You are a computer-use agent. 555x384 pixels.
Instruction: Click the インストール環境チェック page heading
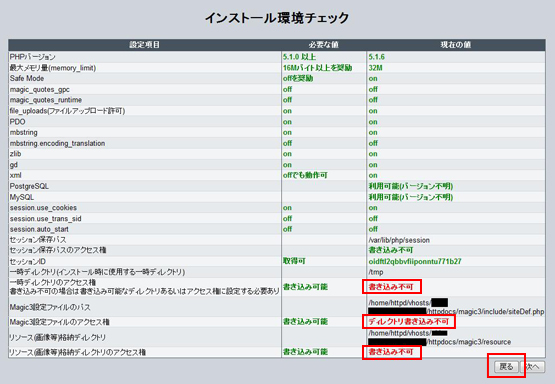[277, 18]
